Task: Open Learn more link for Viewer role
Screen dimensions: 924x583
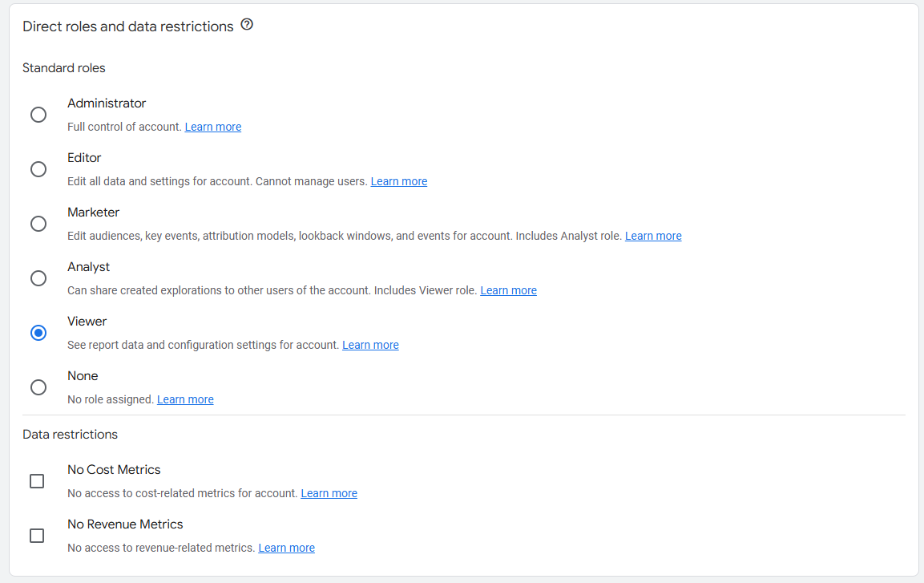Action: 371,345
